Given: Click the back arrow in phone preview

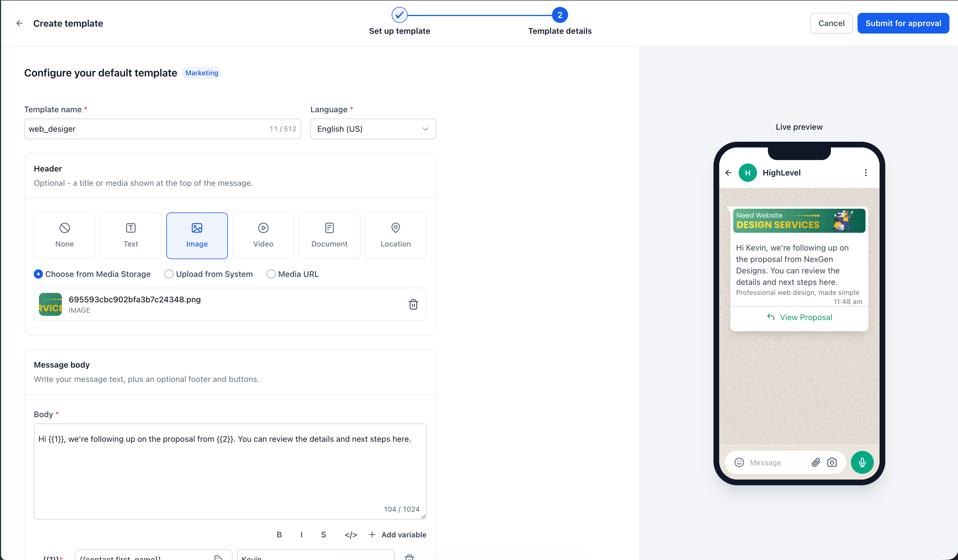Looking at the screenshot, I should click(x=728, y=173).
